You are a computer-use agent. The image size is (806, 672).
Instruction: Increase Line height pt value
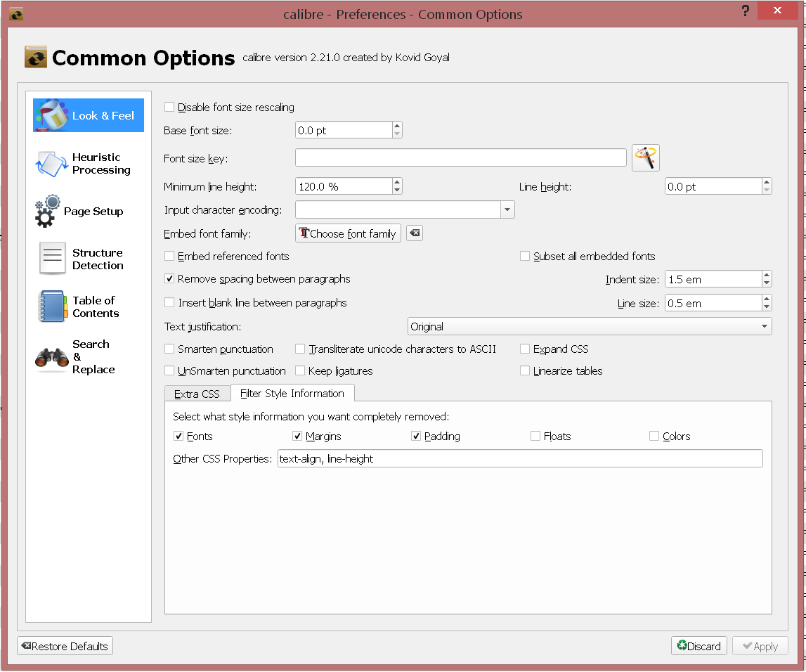click(767, 182)
